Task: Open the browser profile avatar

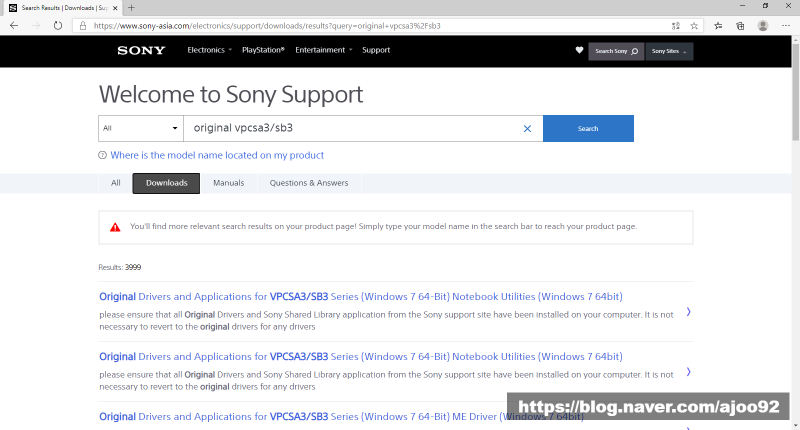Action: (763, 26)
